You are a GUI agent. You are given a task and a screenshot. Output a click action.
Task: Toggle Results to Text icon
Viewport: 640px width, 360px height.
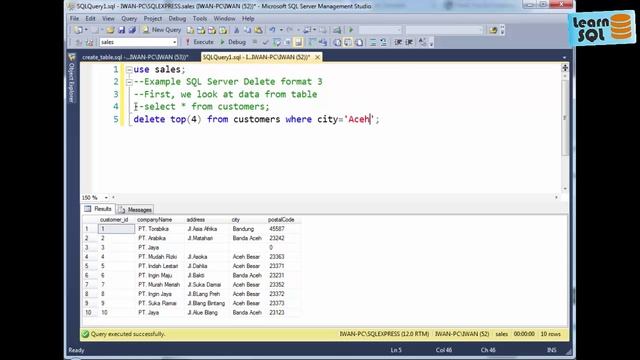[337, 42]
